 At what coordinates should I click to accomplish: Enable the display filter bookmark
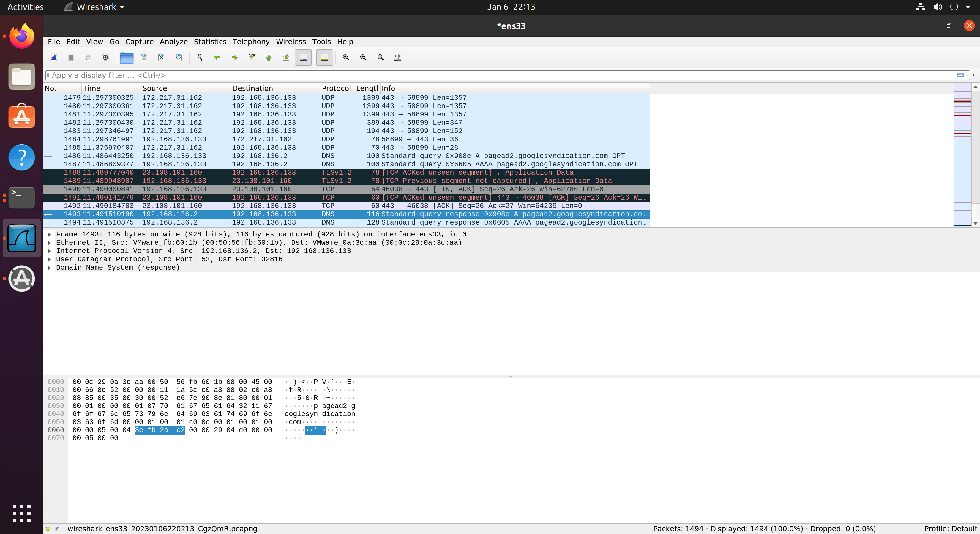48,75
